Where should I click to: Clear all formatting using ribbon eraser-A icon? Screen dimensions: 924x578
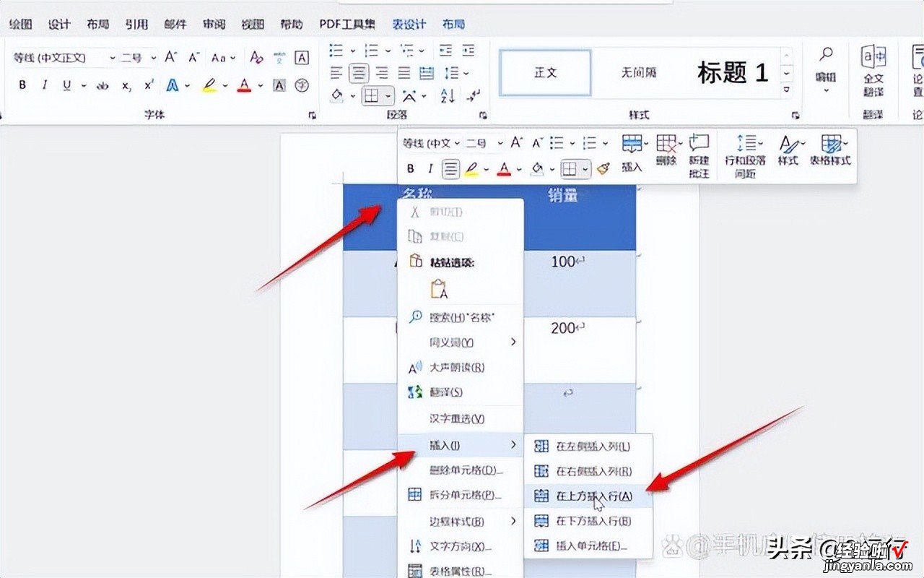point(256,58)
